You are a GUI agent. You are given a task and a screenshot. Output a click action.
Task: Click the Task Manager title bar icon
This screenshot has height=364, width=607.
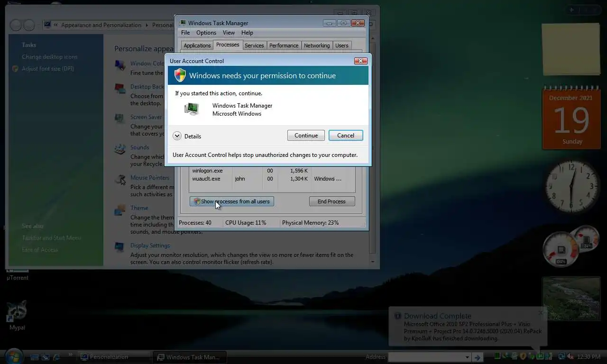[183, 23]
